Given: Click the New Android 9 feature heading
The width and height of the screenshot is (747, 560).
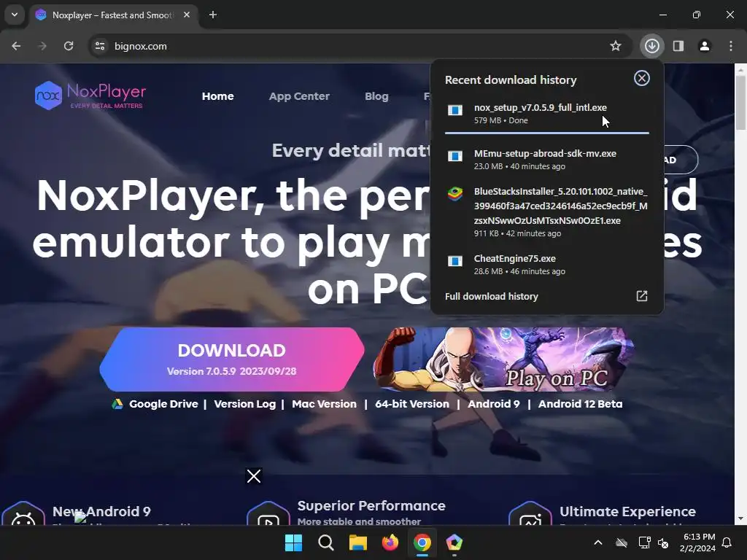Looking at the screenshot, I should [101, 511].
